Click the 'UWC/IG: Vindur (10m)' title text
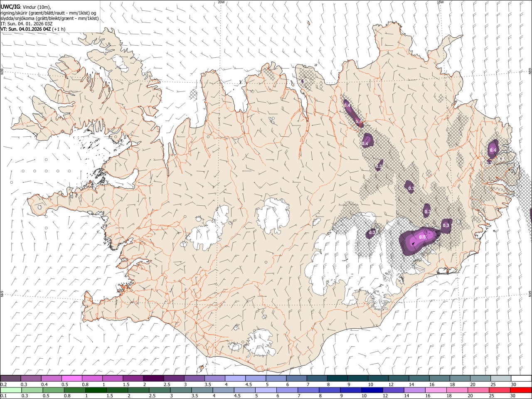 point(26,7)
